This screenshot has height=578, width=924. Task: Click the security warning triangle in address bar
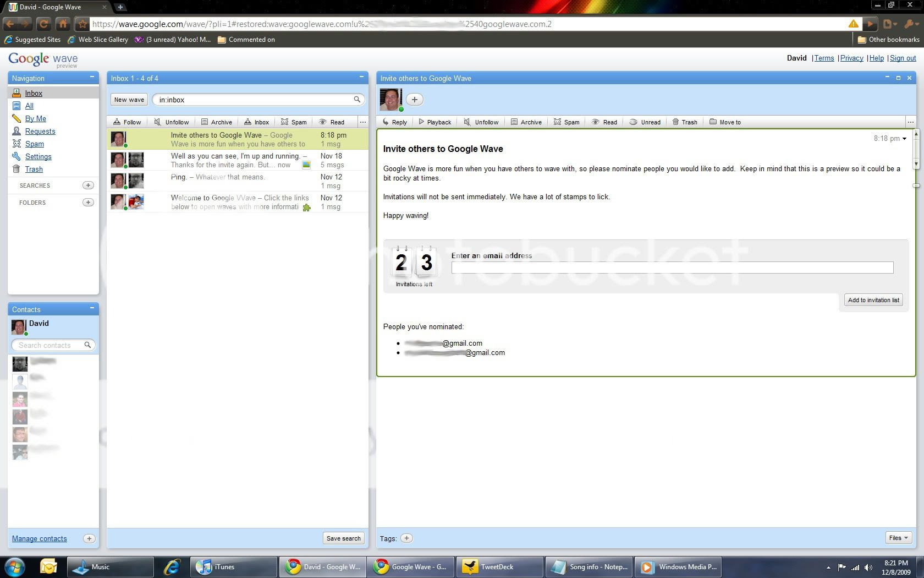853,24
